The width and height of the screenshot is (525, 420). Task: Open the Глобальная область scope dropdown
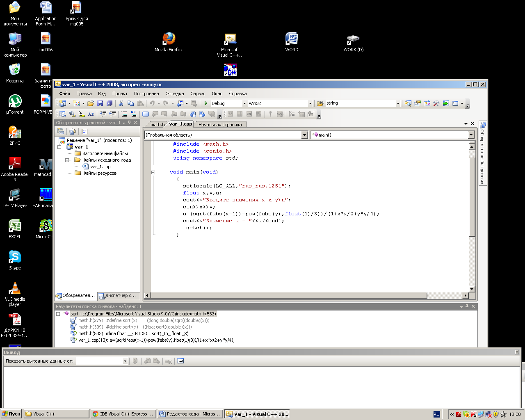tap(304, 135)
